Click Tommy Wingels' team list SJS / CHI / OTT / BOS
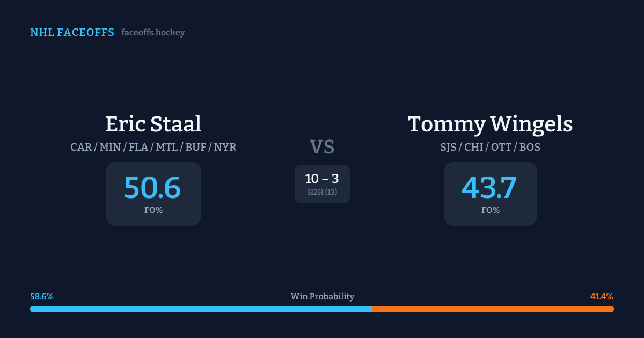 [490, 147]
